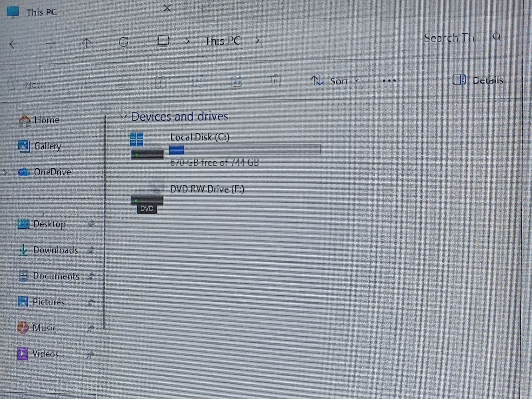
Task: Click the Local Disk storage usage bar
Action: click(245, 150)
